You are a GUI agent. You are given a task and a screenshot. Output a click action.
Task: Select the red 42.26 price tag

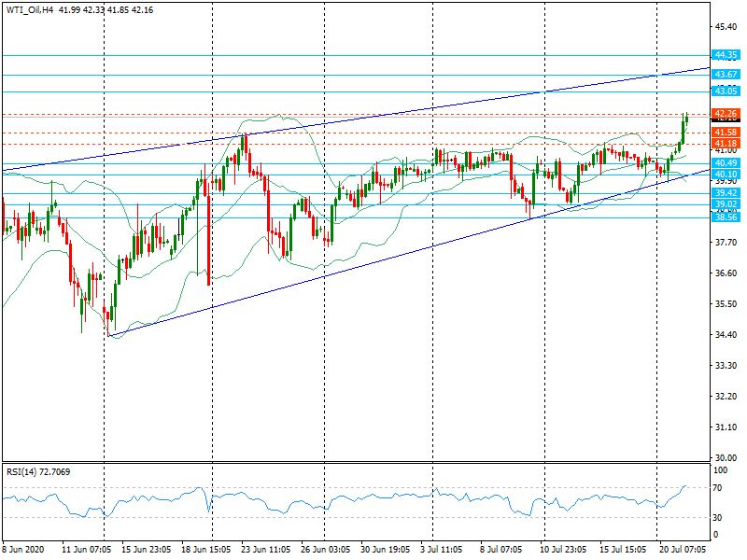point(726,114)
